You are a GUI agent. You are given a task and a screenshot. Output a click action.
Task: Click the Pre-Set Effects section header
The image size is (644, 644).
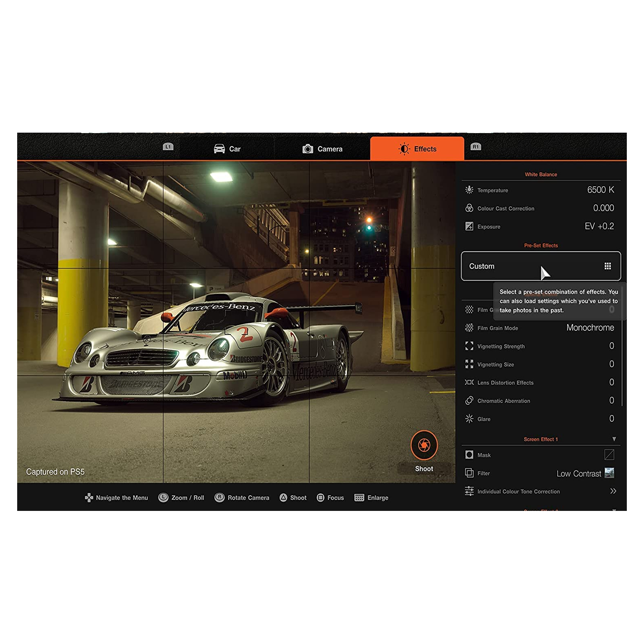[x=541, y=246]
